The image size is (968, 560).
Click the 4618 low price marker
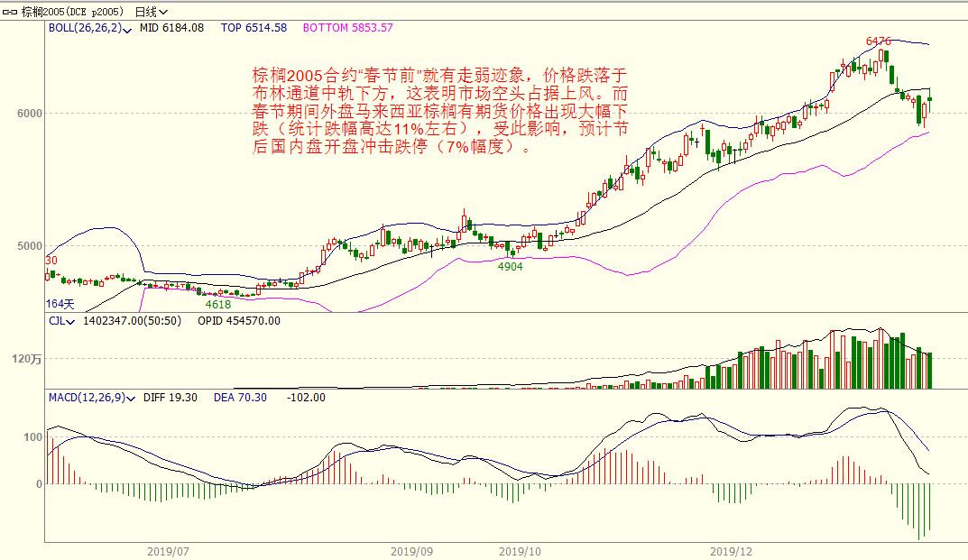point(218,304)
